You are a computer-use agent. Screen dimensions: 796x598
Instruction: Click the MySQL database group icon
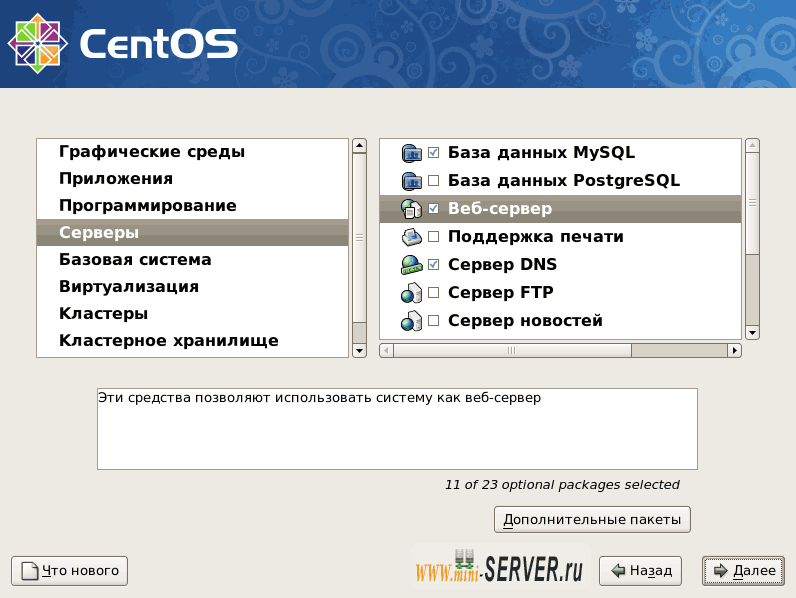(411, 153)
